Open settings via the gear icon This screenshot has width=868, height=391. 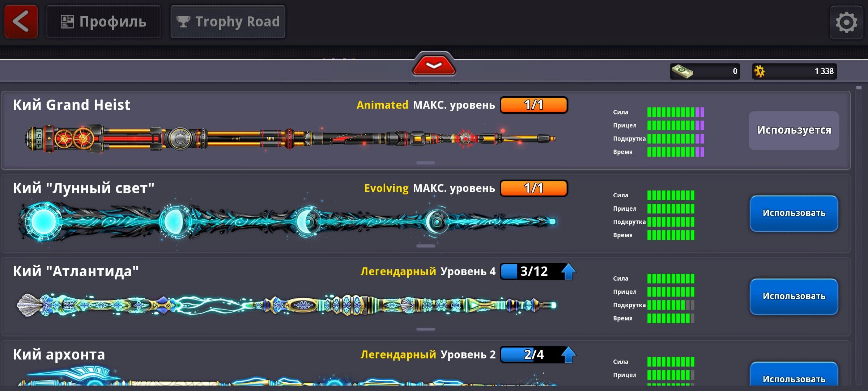(846, 22)
